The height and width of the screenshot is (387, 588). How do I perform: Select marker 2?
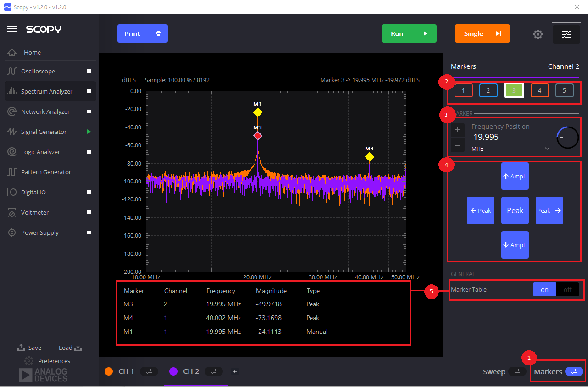click(488, 90)
